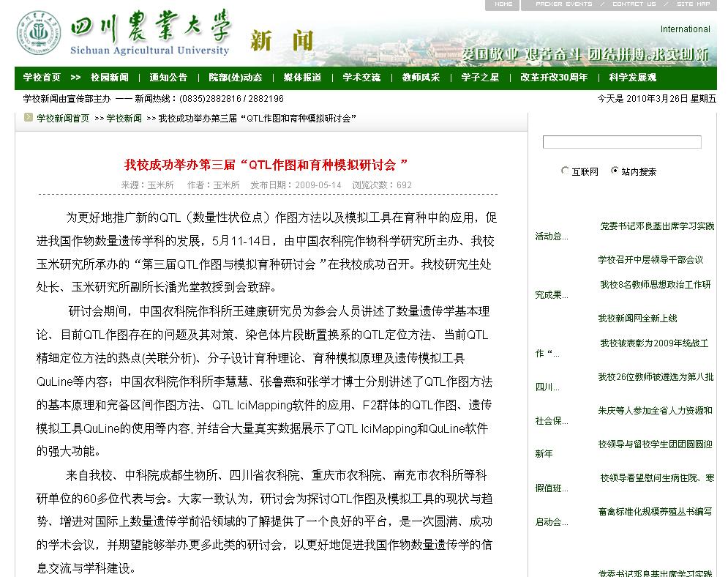This screenshot has width=728, height=577.
Task: Open the PACKER EVENTS top link
Action: tap(563, 4)
